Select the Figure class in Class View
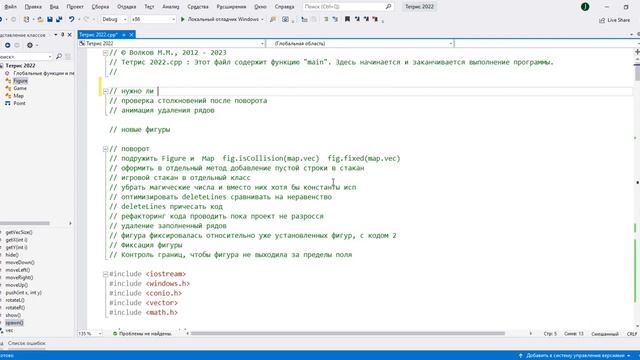 click(x=20, y=81)
